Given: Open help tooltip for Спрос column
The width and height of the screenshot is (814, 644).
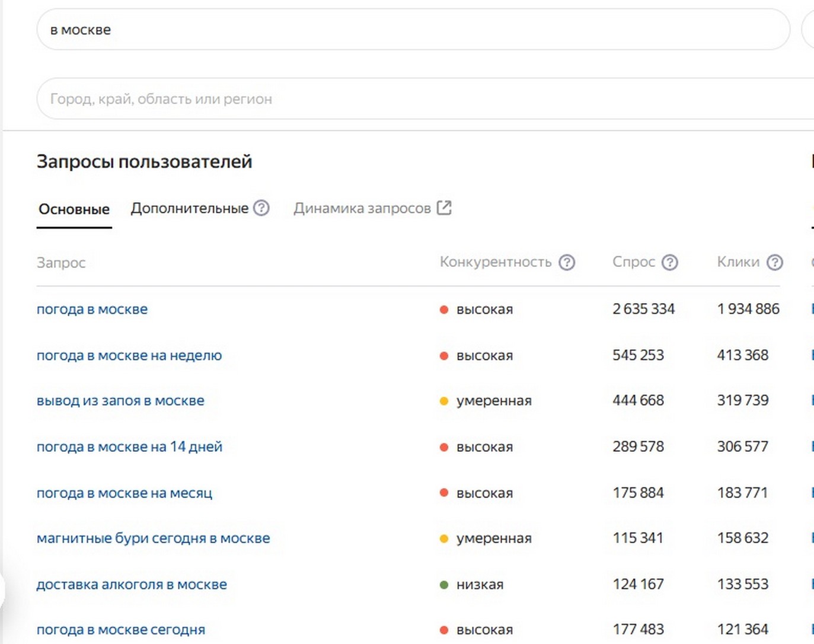Looking at the screenshot, I should pyautogui.click(x=671, y=262).
